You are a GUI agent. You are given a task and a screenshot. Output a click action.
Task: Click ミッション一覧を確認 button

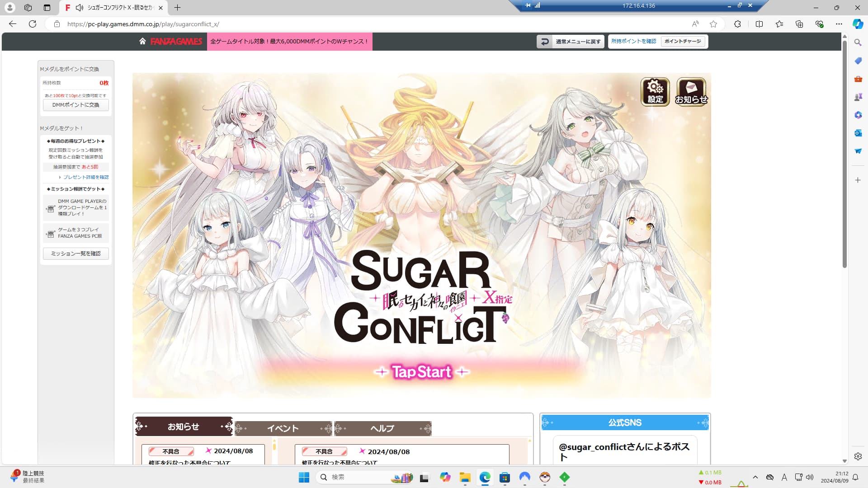pyautogui.click(x=76, y=253)
